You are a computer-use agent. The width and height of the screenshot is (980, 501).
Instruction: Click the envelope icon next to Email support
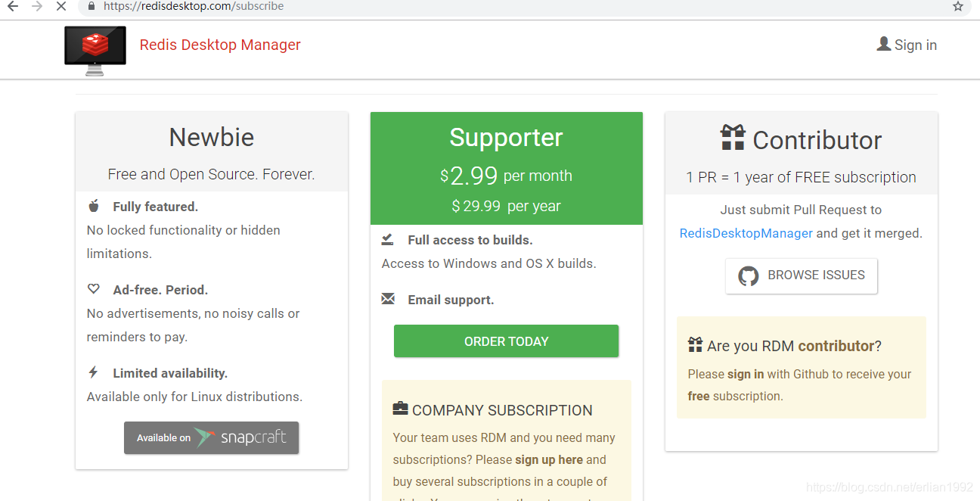[x=388, y=299]
